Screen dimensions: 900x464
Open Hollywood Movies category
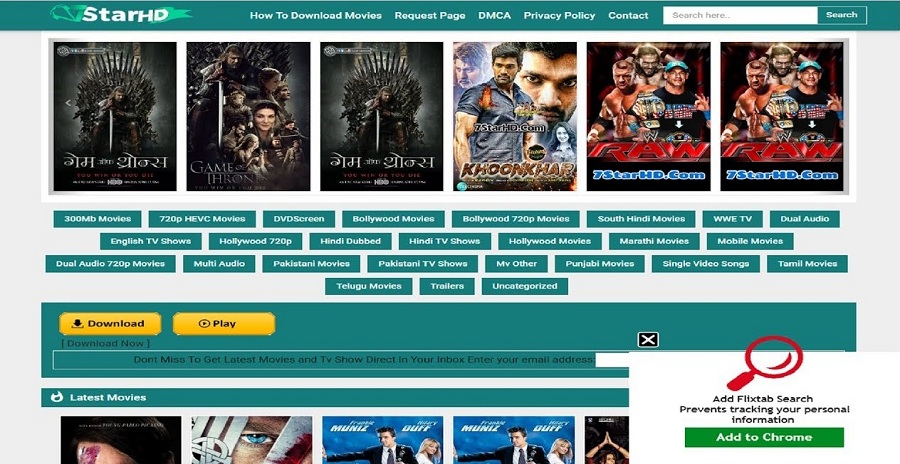click(x=550, y=241)
